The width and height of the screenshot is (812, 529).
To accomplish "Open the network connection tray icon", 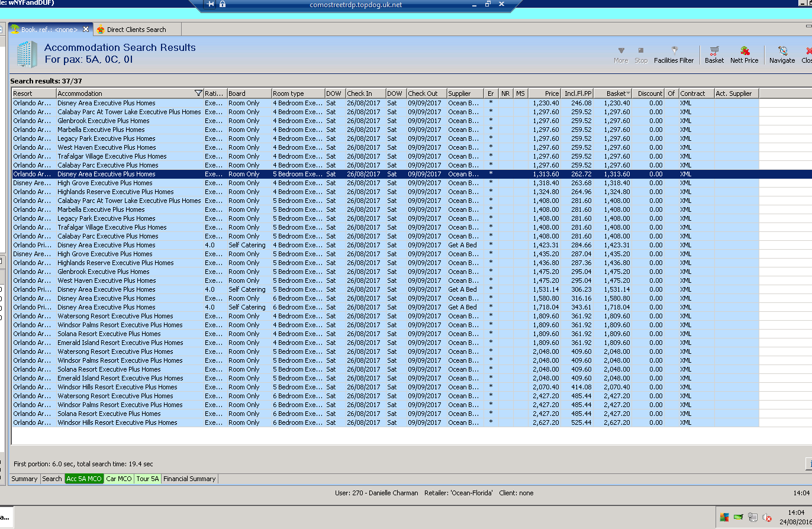I will 753,517.
